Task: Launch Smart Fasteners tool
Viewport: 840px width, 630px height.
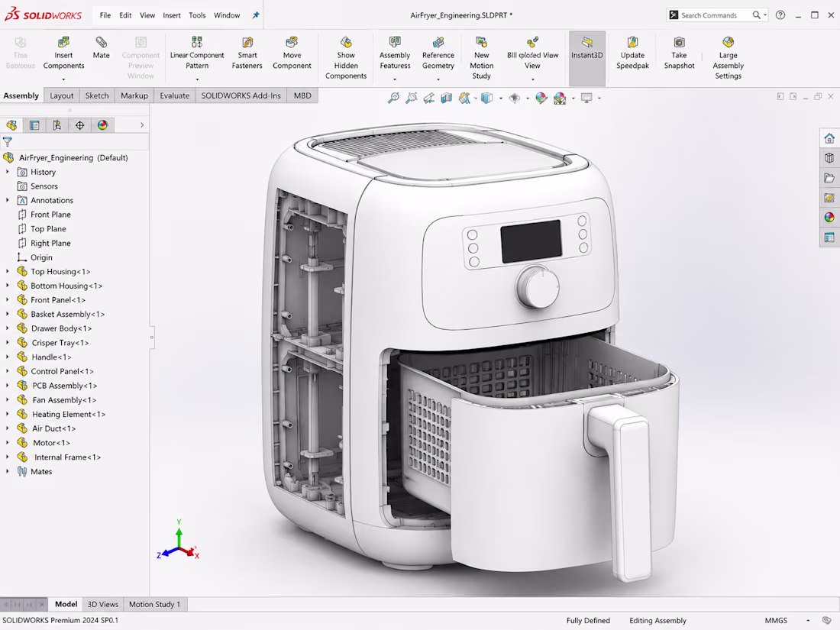Action: [x=247, y=53]
